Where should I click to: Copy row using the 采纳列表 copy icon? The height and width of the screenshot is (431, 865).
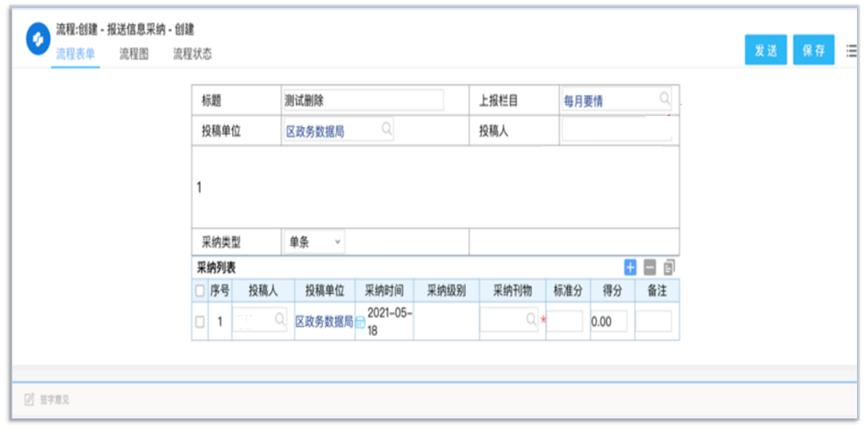[x=669, y=268]
